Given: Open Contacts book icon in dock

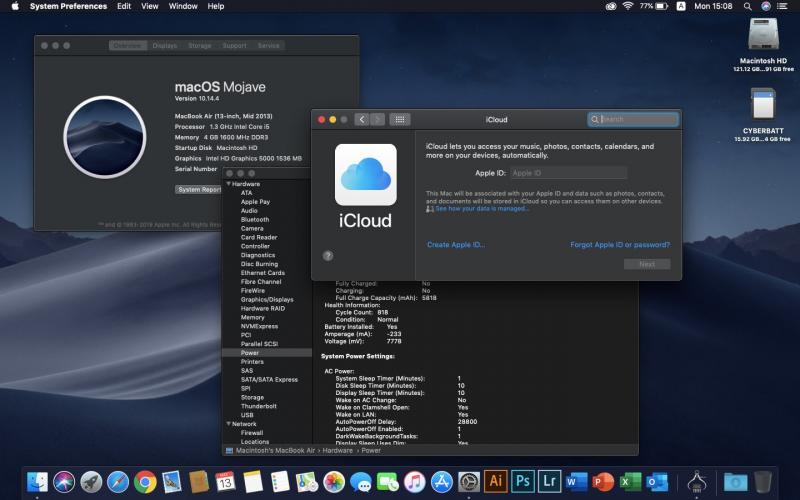Looking at the screenshot, I should (199, 482).
